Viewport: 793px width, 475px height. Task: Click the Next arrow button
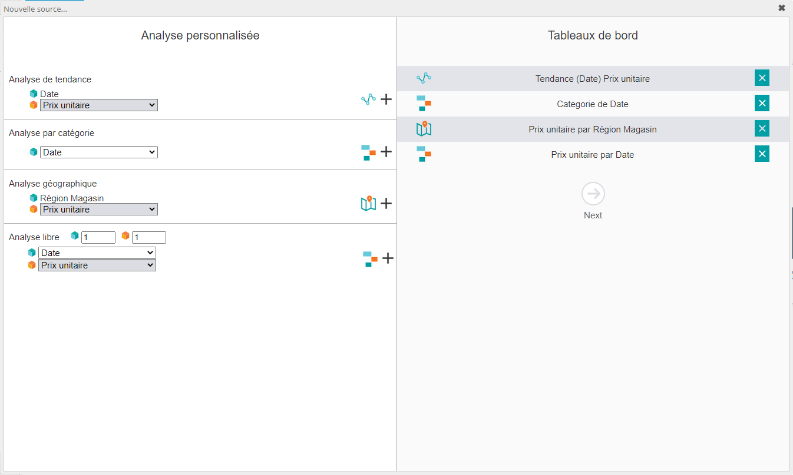click(x=593, y=194)
